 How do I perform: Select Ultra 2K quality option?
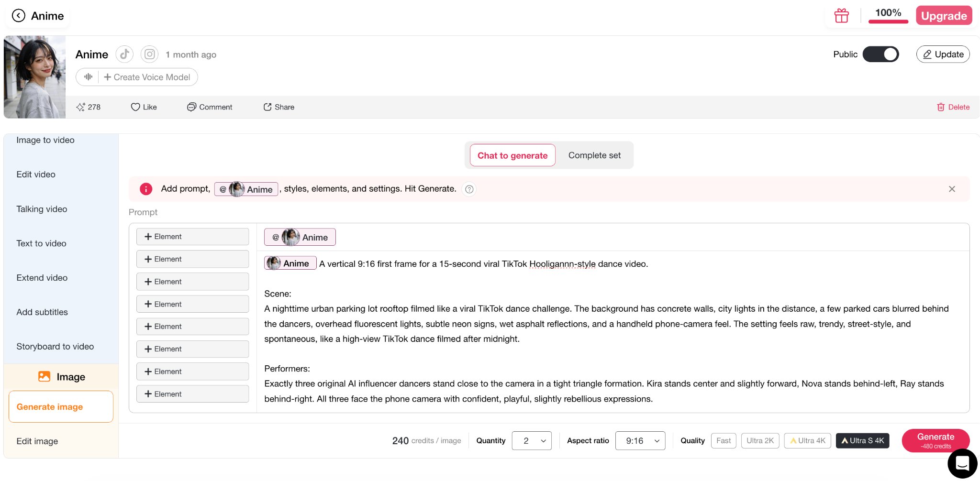(x=760, y=441)
